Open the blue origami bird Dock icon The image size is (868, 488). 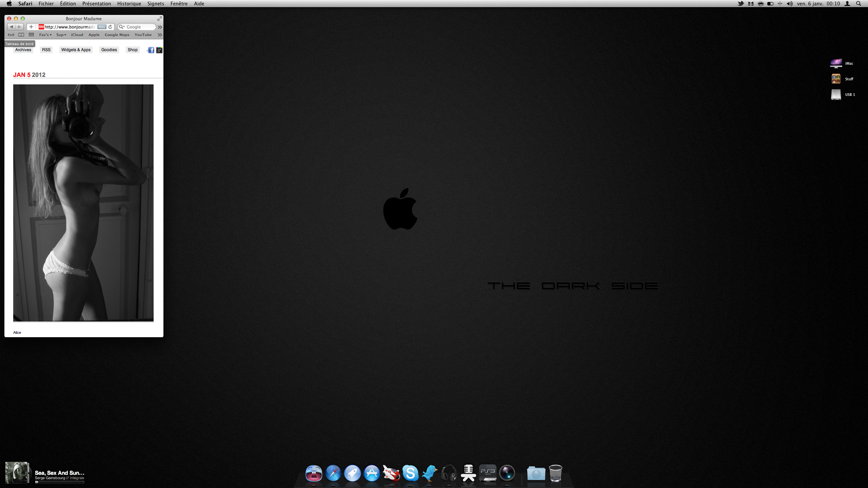tap(430, 473)
